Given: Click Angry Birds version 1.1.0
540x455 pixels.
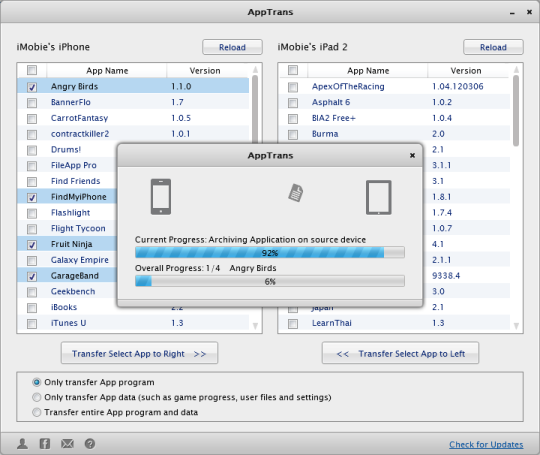Looking at the screenshot, I should click(x=181, y=86).
